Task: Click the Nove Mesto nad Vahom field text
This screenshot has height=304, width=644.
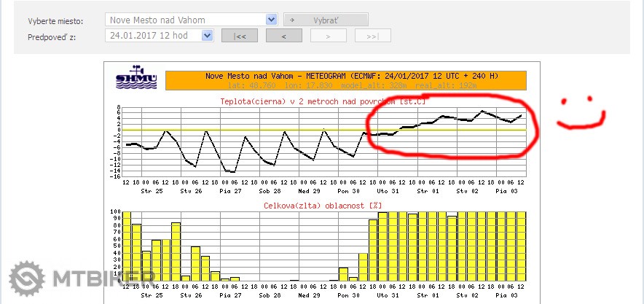Action: pos(157,20)
